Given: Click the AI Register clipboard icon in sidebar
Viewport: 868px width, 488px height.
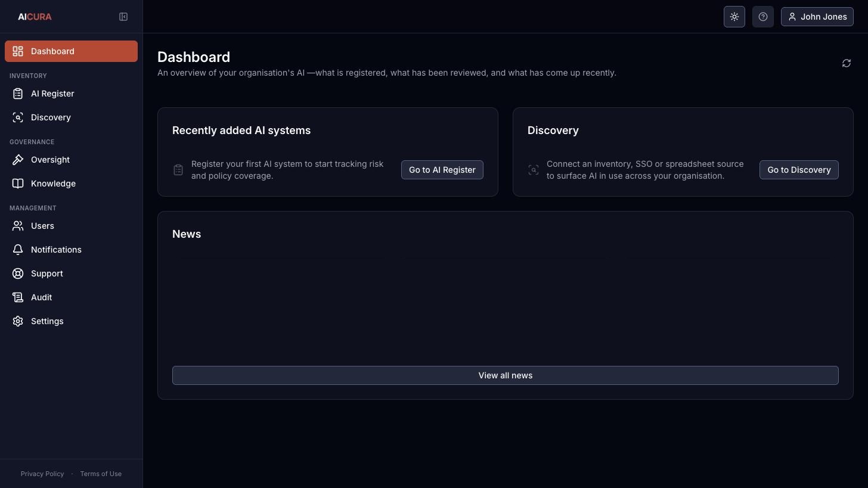Looking at the screenshot, I should click(18, 94).
